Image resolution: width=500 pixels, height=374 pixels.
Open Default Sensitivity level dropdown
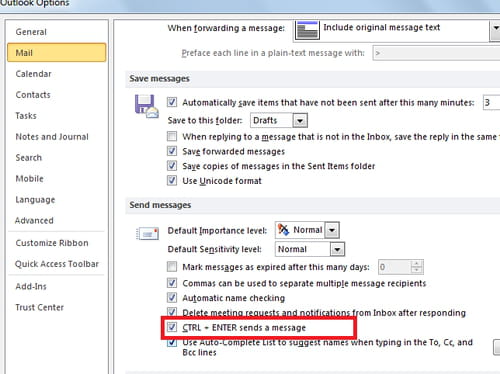point(337,249)
